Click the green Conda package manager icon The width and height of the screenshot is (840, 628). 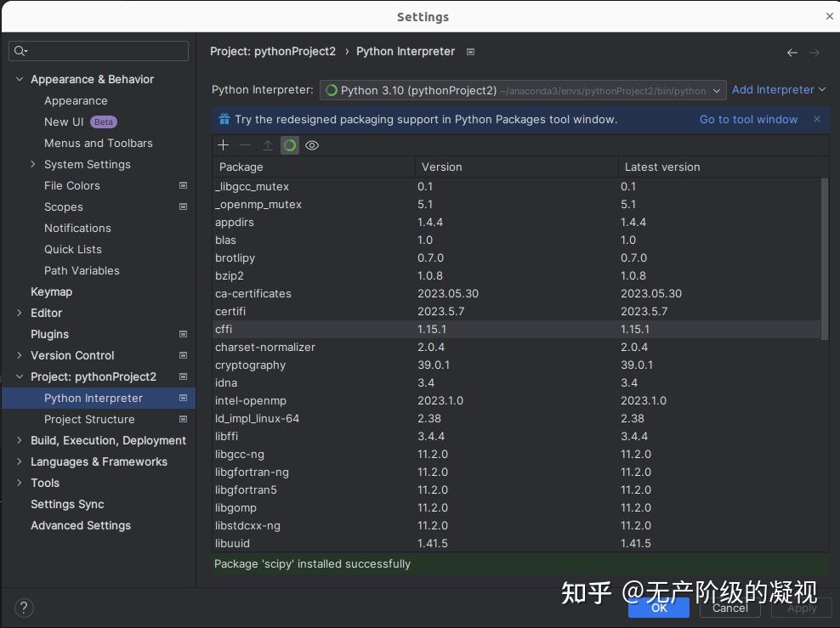pyautogui.click(x=290, y=145)
